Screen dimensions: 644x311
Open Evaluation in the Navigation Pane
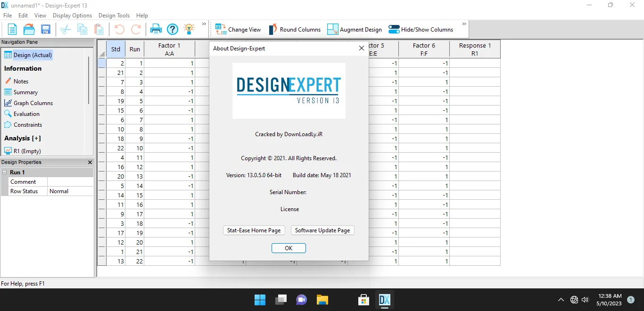[x=22, y=114]
